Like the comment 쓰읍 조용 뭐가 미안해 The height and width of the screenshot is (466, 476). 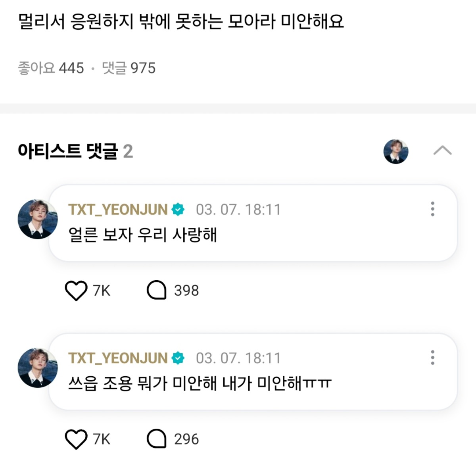[76, 439]
